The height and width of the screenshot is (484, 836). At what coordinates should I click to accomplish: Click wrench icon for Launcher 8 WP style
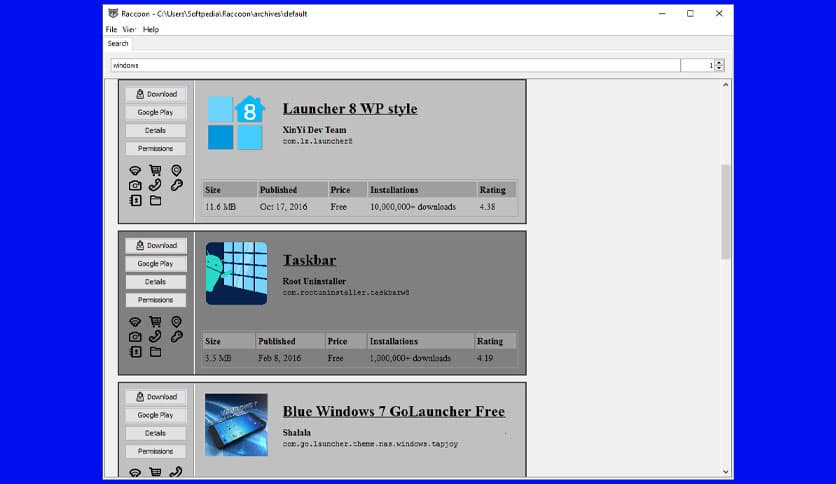(x=176, y=185)
